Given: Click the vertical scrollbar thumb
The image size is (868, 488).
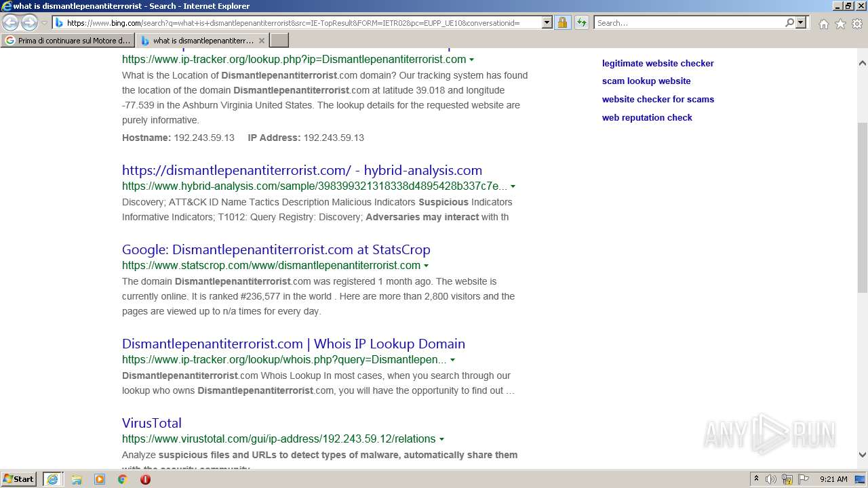Looking at the screenshot, I should tap(863, 207).
